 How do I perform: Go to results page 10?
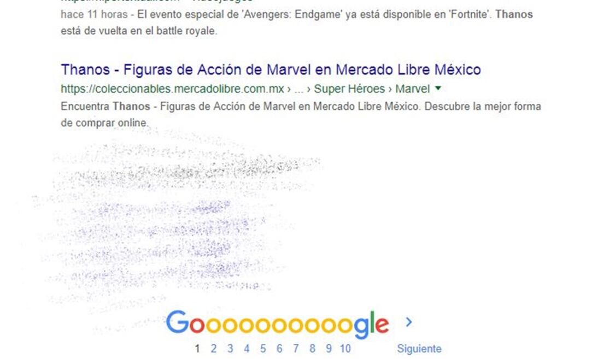click(345, 349)
